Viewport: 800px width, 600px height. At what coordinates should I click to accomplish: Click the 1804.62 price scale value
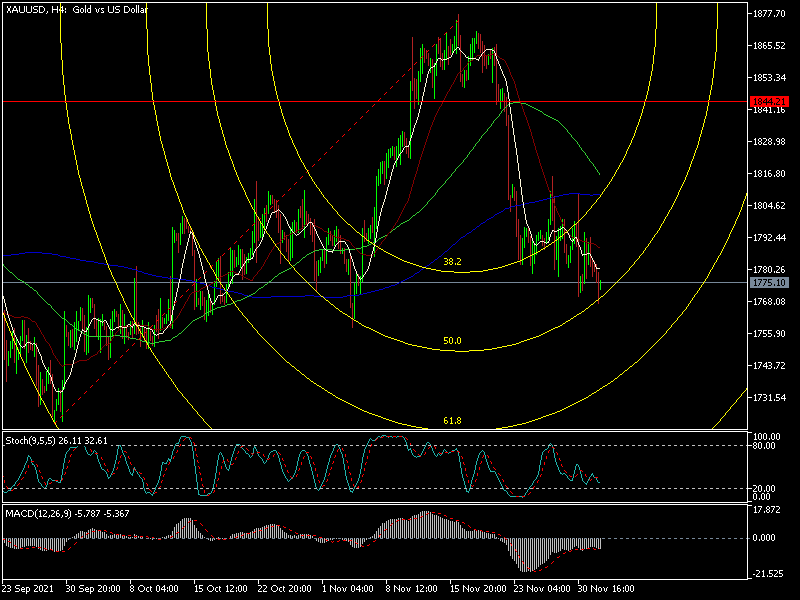pyautogui.click(x=768, y=206)
